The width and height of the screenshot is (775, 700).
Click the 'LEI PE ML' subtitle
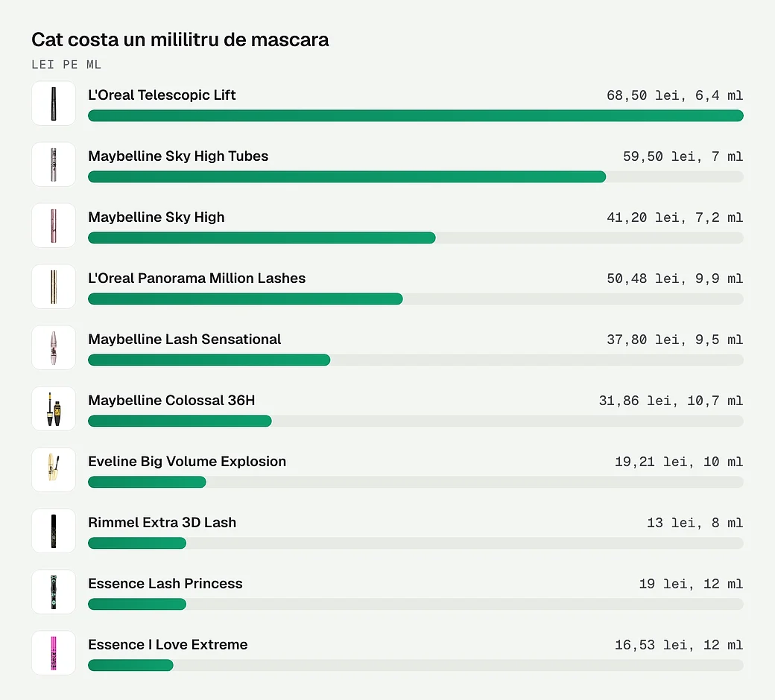(66, 65)
